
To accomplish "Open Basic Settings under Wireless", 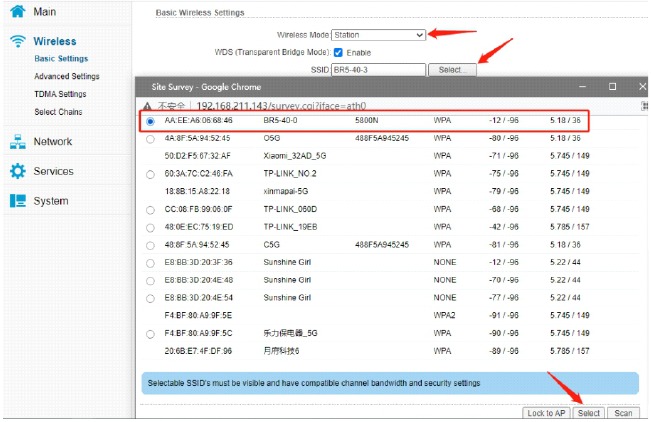I will pyautogui.click(x=61, y=59).
